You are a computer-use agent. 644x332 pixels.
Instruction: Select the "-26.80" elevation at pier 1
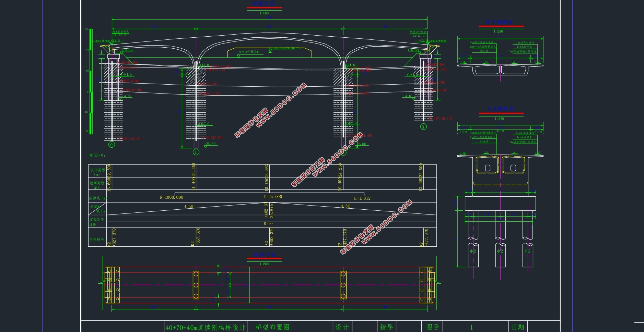pos(210,144)
